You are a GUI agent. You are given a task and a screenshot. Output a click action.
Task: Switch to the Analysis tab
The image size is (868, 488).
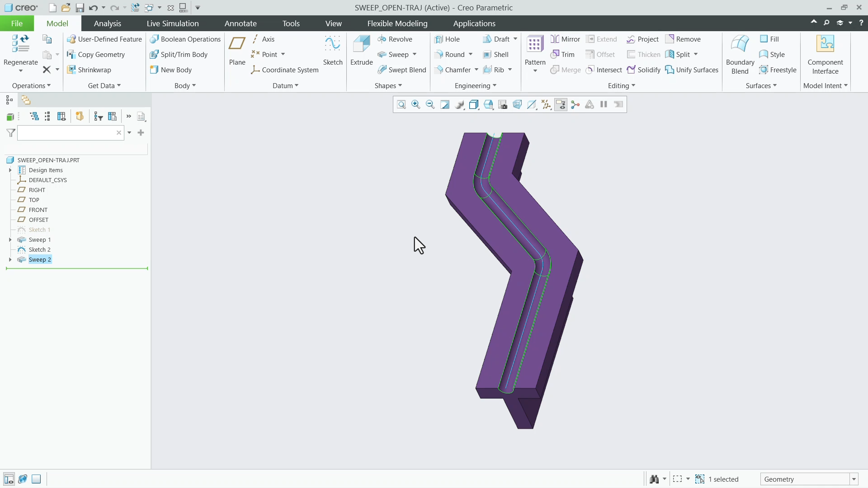click(107, 23)
